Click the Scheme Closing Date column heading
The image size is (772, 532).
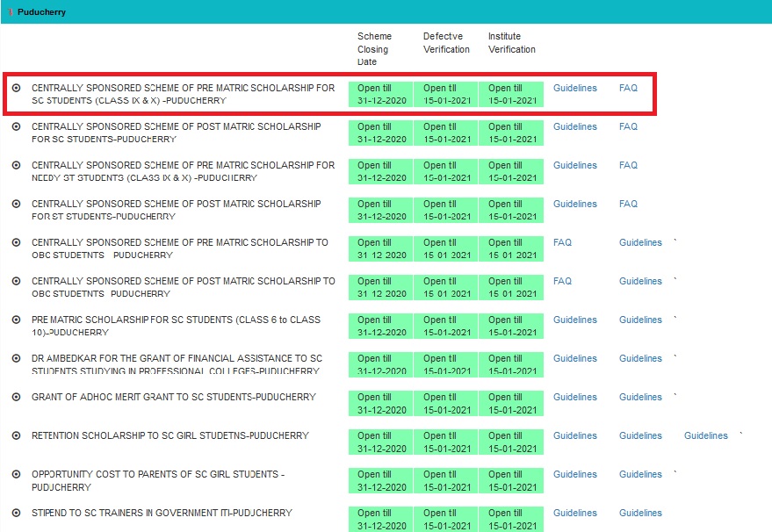point(375,48)
